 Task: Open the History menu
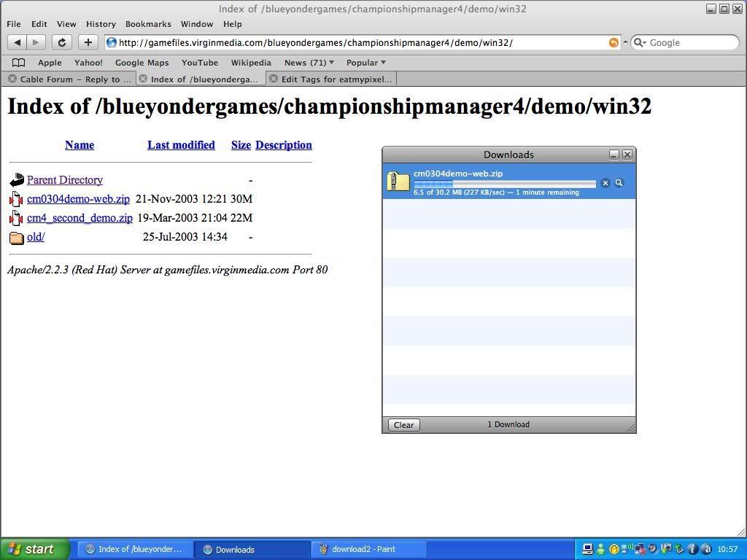pyautogui.click(x=101, y=24)
